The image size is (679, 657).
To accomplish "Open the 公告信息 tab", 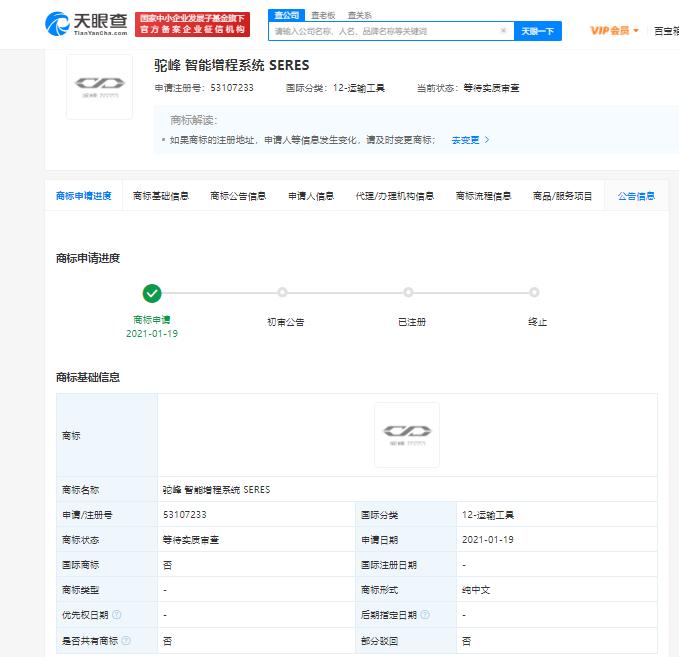I will (636, 196).
